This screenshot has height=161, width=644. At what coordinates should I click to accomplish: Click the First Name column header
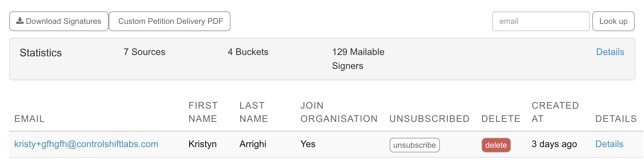click(203, 112)
